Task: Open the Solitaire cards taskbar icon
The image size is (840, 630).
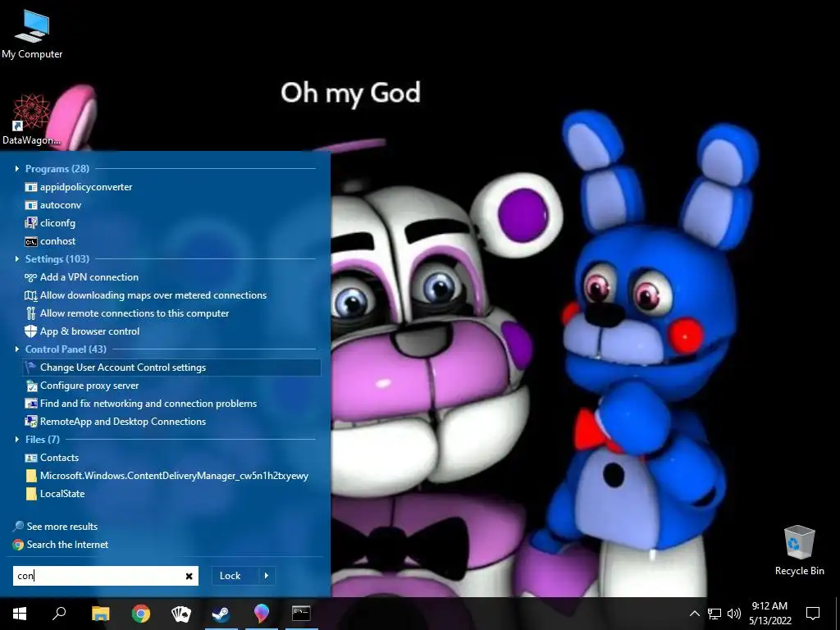Action: (x=181, y=614)
